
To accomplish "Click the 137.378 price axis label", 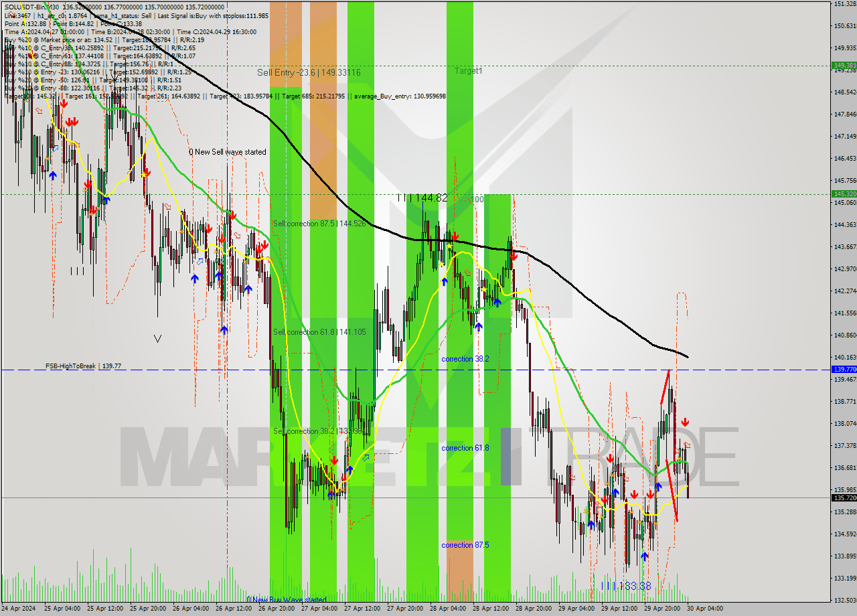I will 846,446.
